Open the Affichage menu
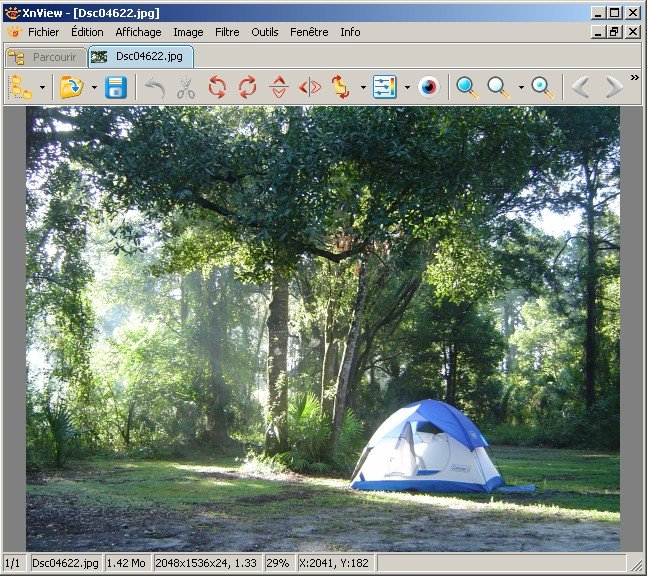Viewport: 647px width, 576px height. pyautogui.click(x=138, y=32)
